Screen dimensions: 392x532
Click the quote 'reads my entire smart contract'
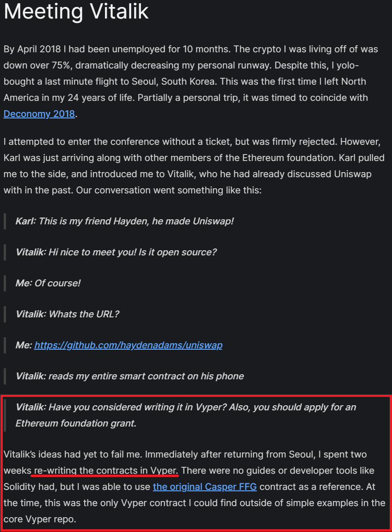(x=129, y=376)
